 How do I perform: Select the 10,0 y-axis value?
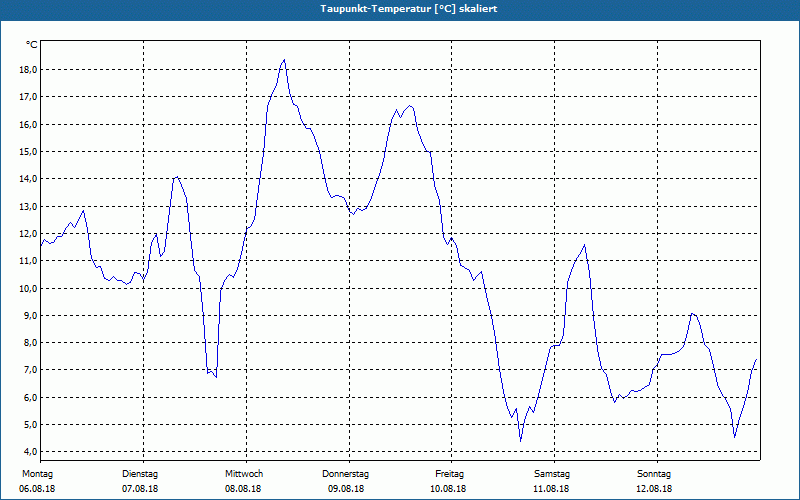tap(28, 288)
